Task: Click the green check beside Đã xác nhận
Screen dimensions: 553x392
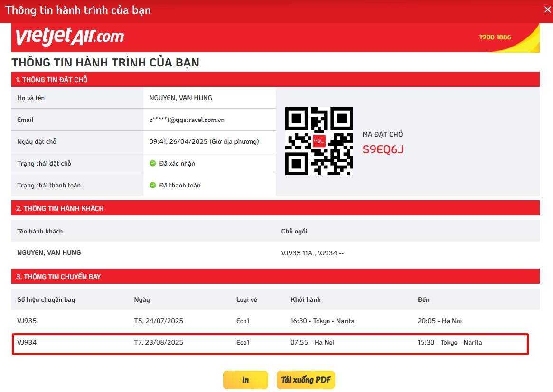Action: pyautogui.click(x=153, y=163)
